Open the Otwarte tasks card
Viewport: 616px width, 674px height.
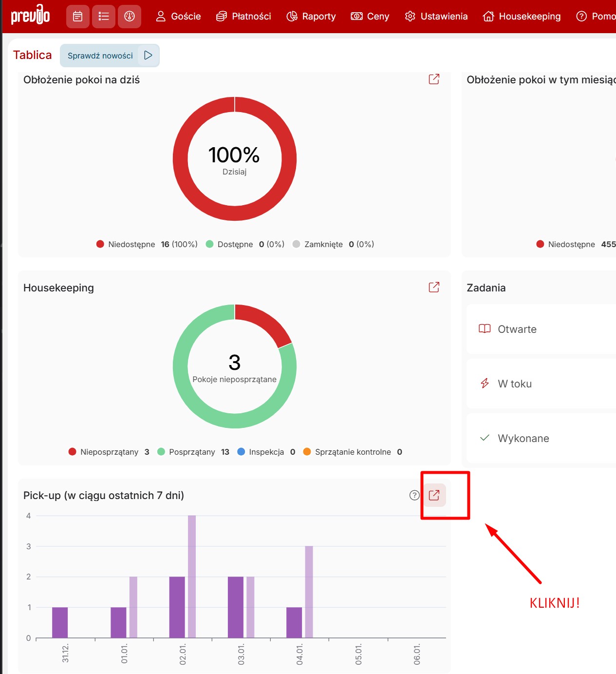point(541,329)
